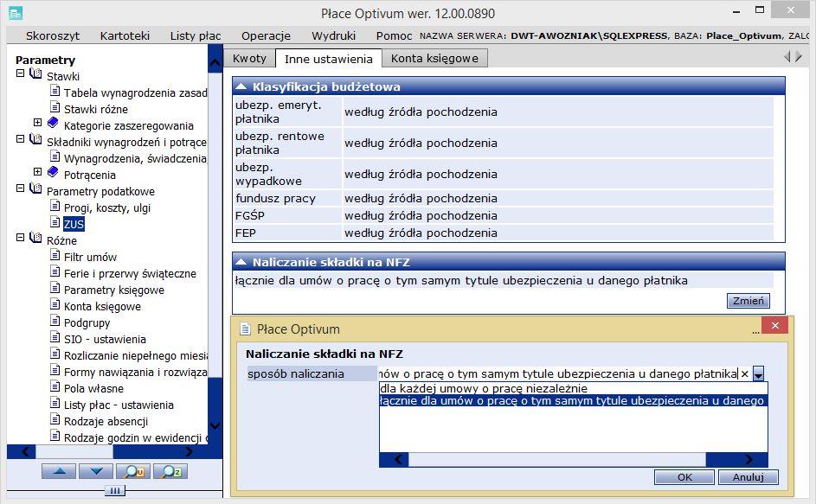
Task: Switch to the Kwoty tab
Action: [249, 58]
